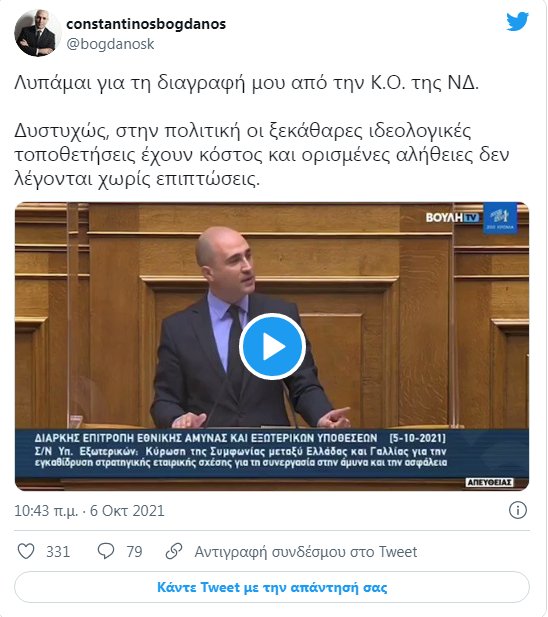Select Αντιγραφή συνδέσμου στο Tweet
This screenshot has width=548, height=617.
[x=306, y=552]
